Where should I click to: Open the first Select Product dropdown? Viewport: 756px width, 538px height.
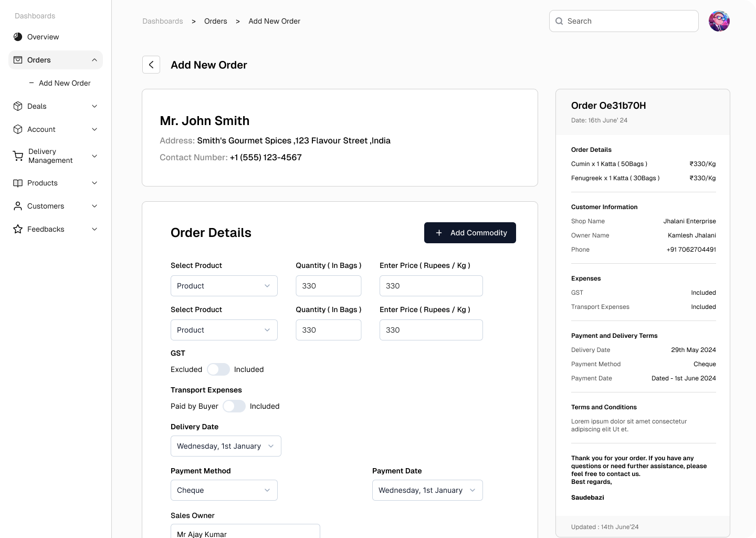point(224,286)
